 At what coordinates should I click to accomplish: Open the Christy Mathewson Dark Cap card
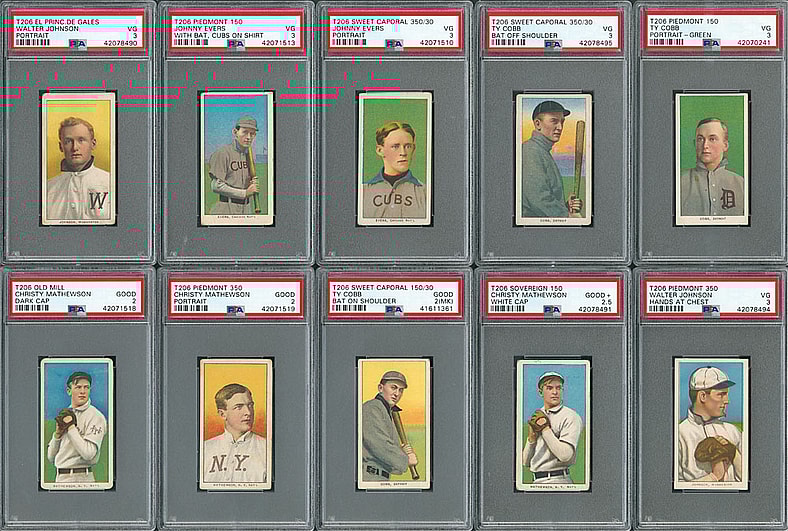pos(77,424)
